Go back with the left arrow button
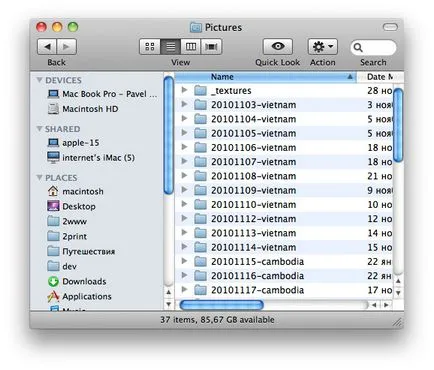 pyautogui.click(x=47, y=46)
